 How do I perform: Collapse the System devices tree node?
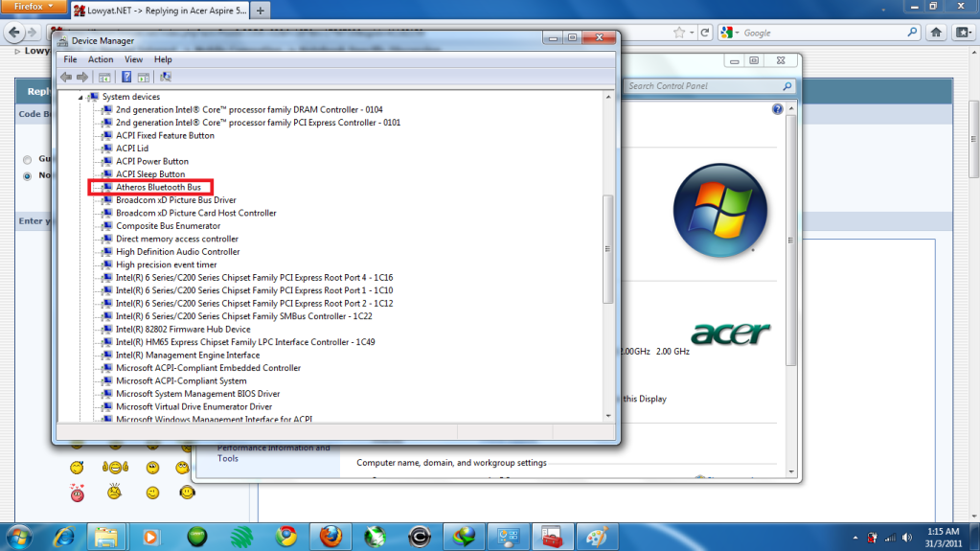click(x=81, y=97)
